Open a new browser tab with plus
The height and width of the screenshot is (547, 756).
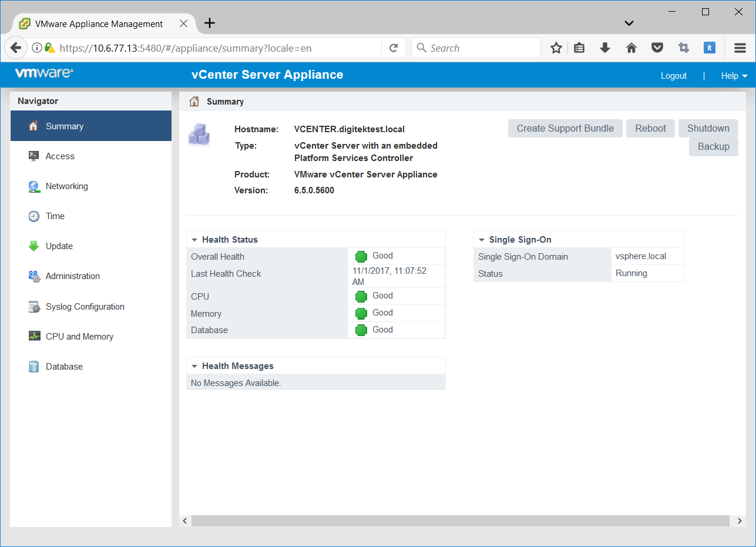pos(210,24)
